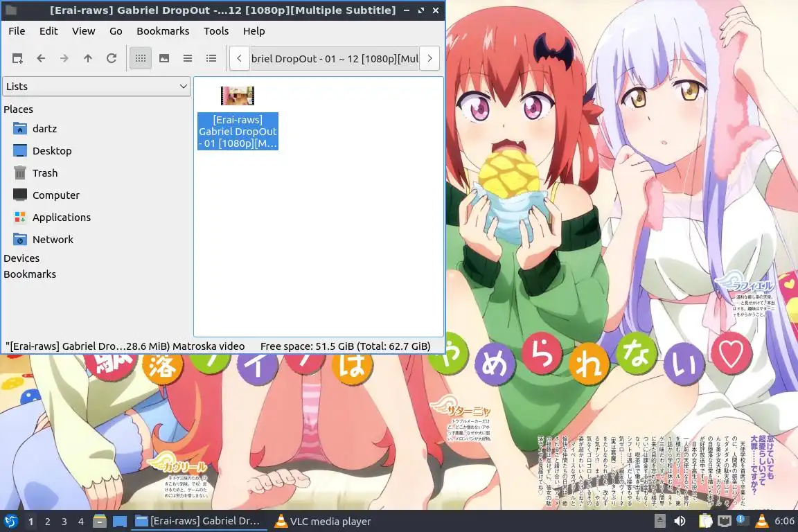
Task: Open the Edit menu
Action: tap(48, 31)
